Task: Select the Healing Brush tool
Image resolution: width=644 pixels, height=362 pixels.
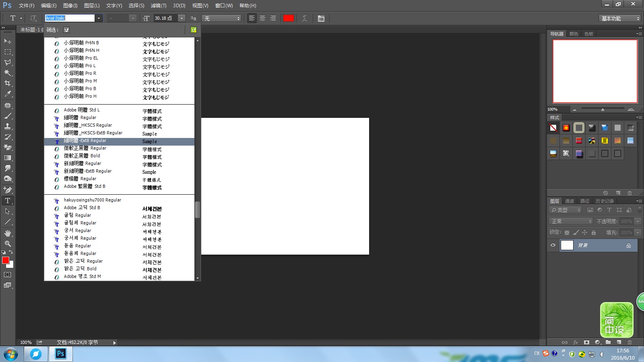Action: pyautogui.click(x=8, y=105)
